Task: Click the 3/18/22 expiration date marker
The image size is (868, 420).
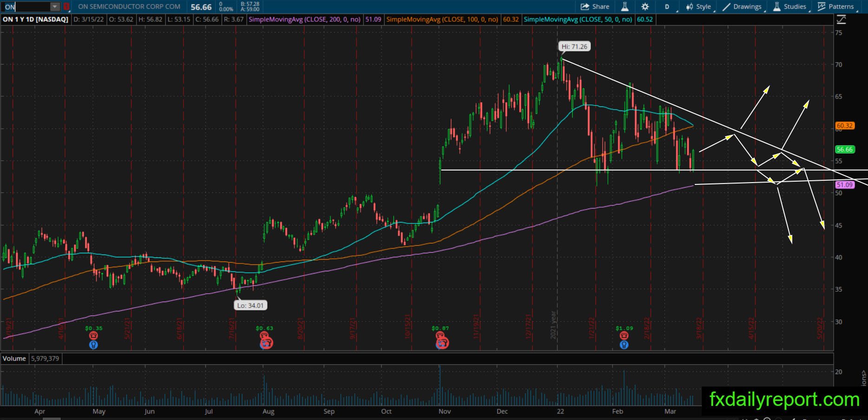Action: [x=699, y=328]
